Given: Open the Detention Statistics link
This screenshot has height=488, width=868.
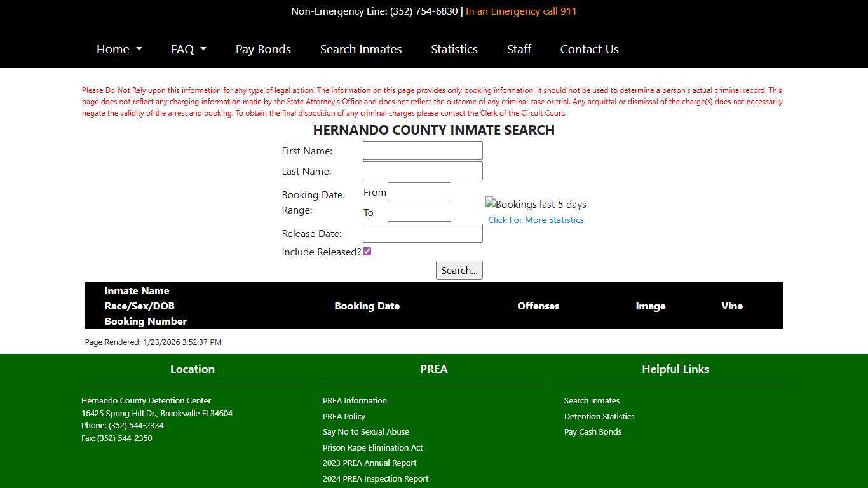Looking at the screenshot, I should click(x=599, y=416).
